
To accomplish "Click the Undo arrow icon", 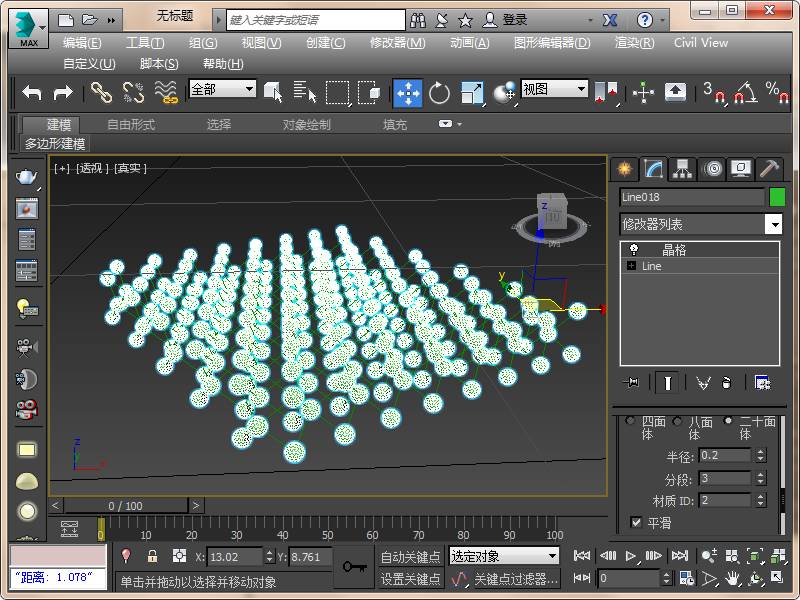I will click(x=32, y=92).
